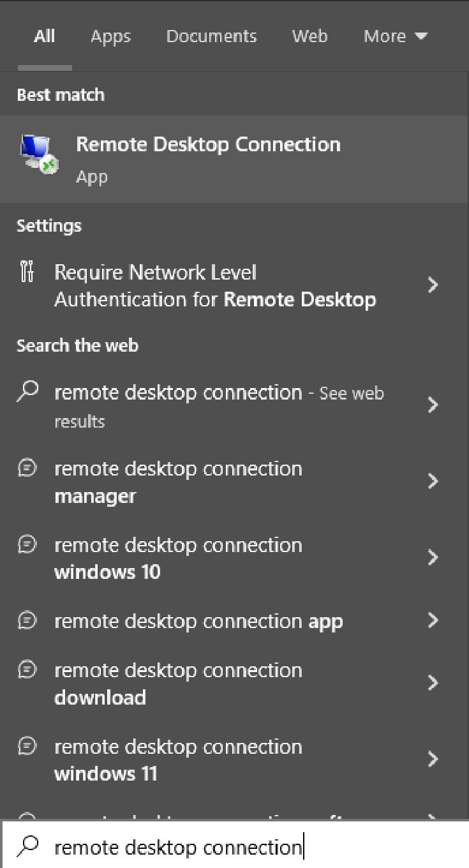Expand arrow for Require Network Level Authentication

point(433,285)
